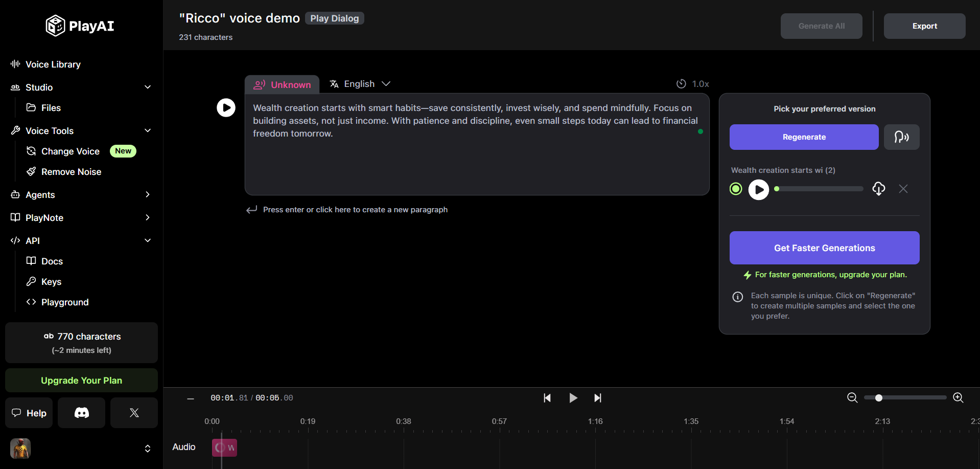Click the Playground code brackets icon
Screen dimensions: 980x469
click(x=31, y=302)
